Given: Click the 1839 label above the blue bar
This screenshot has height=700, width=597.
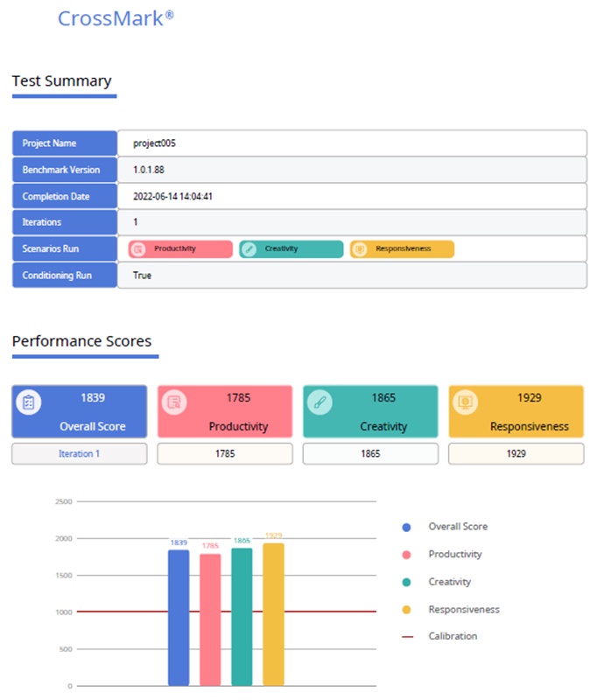Looking at the screenshot, I should [x=179, y=542].
